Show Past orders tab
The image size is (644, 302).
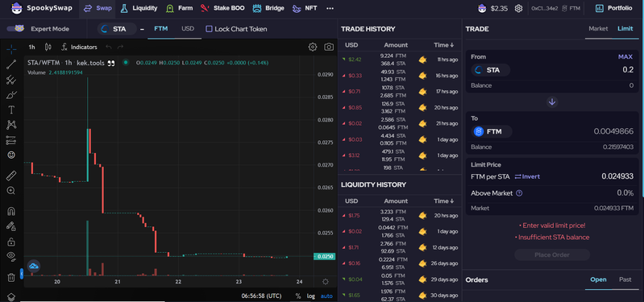[625, 279]
